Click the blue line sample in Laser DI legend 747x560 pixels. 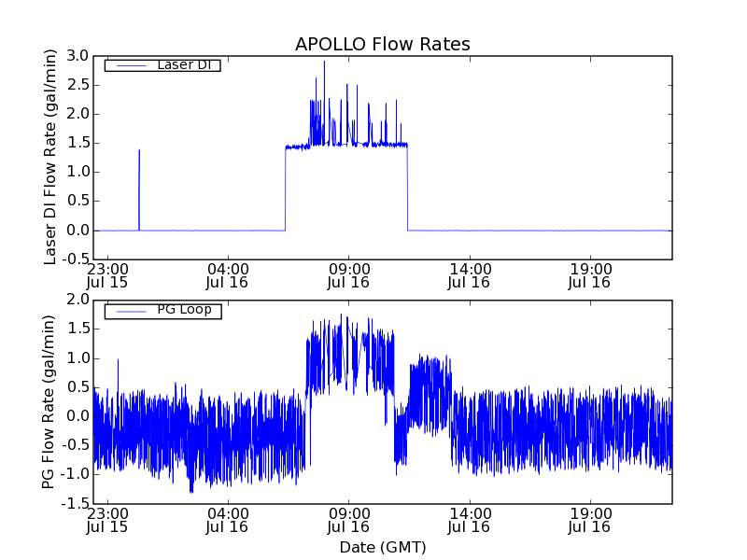click(x=131, y=65)
